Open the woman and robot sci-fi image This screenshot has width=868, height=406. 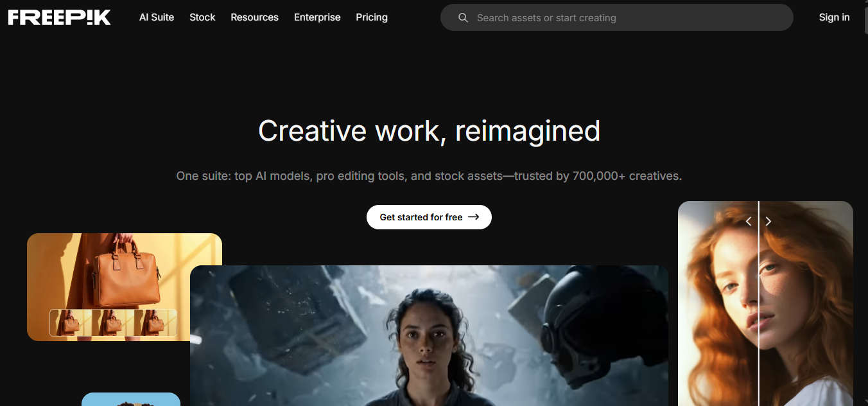pyautogui.click(x=429, y=335)
